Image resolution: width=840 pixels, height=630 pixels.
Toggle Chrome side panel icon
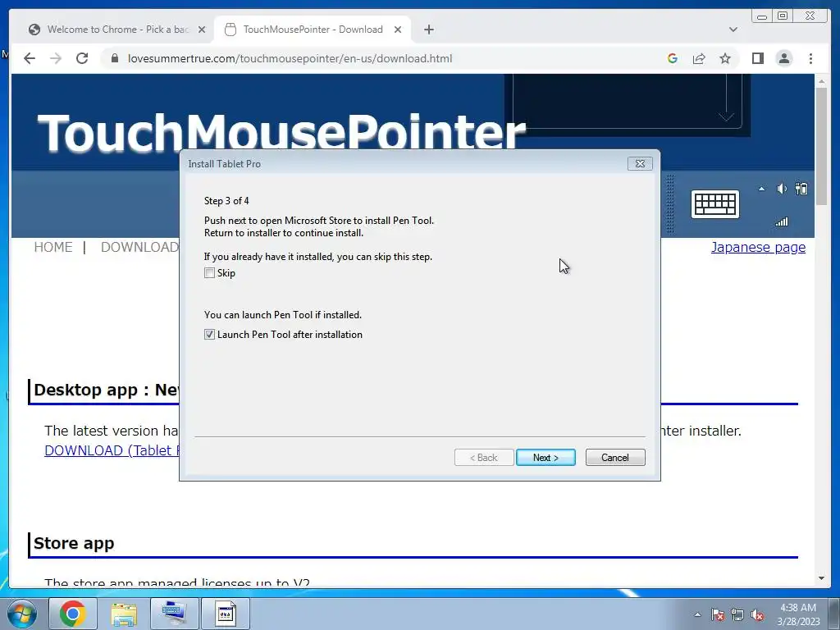(757, 58)
